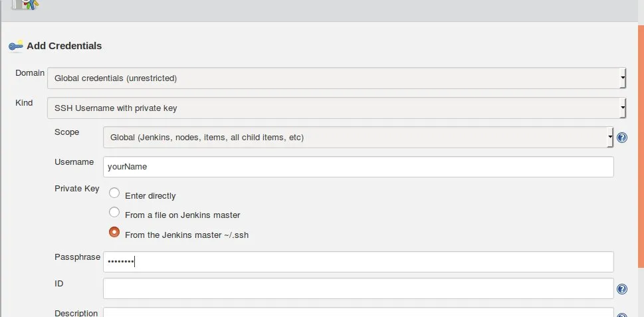Open the Domain dropdown

coord(336,78)
